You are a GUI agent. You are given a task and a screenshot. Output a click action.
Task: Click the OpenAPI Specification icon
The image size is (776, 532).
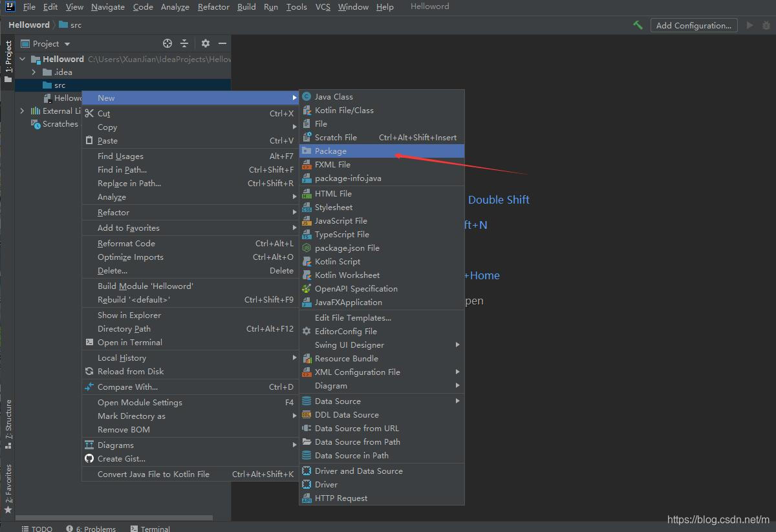tap(307, 289)
